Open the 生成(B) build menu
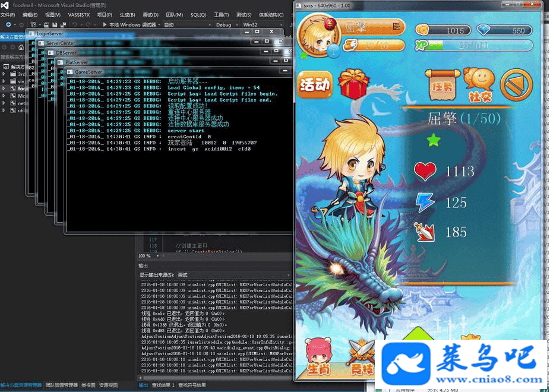The height and width of the screenshot is (392, 550). tap(127, 15)
